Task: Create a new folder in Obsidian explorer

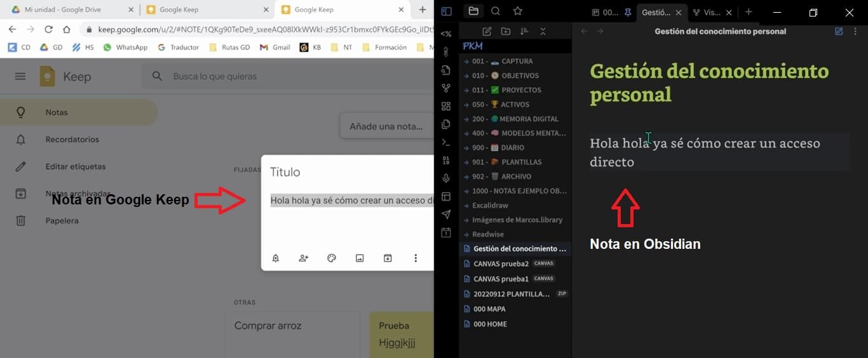Action: click(505, 31)
